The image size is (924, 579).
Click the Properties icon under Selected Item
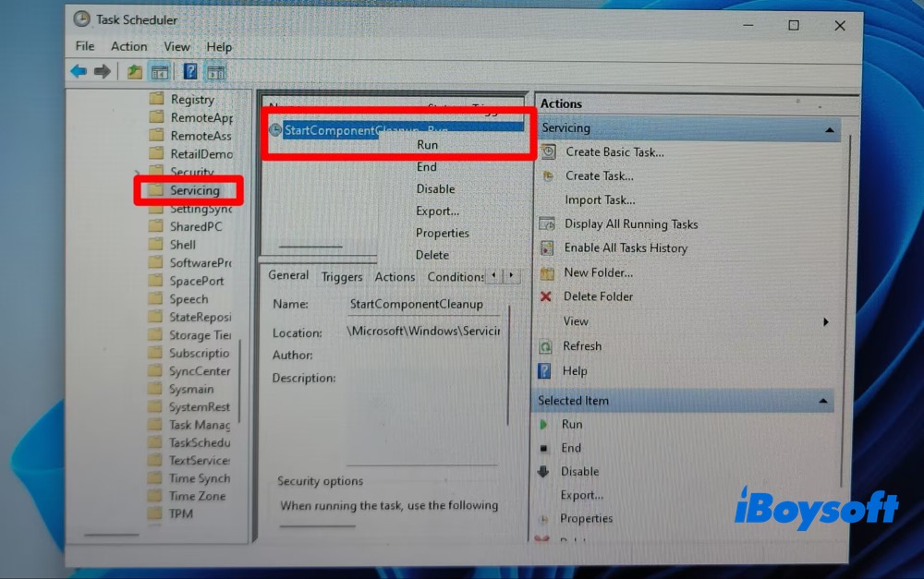543,519
